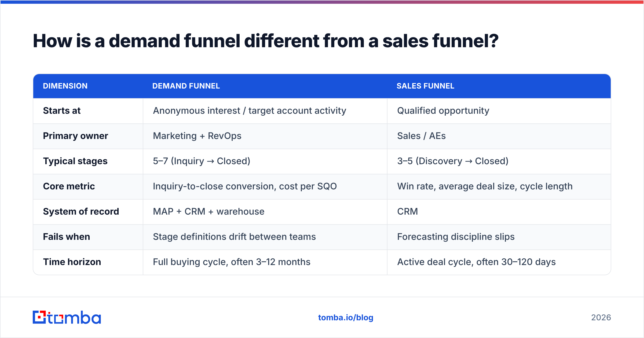Click the infographic title heading
Viewport: 644px width, 338px height.
[x=266, y=41]
